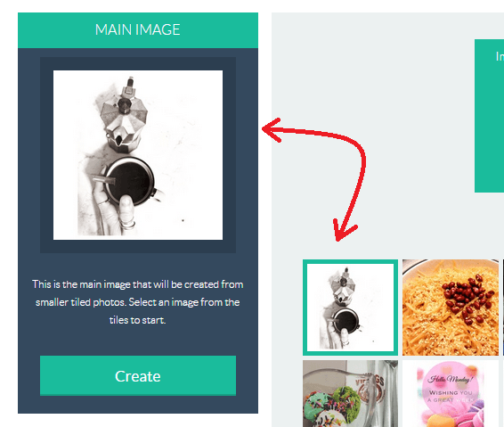This screenshot has width=504, height=427.
Task: Click the coffee cup in main preview
Action: (x=130, y=182)
